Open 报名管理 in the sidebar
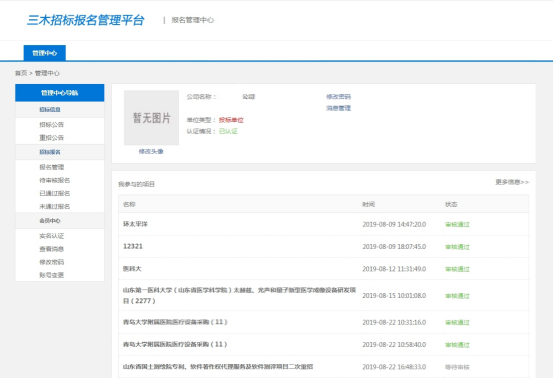Image resolution: width=553 pixels, height=378 pixels. 51,167
